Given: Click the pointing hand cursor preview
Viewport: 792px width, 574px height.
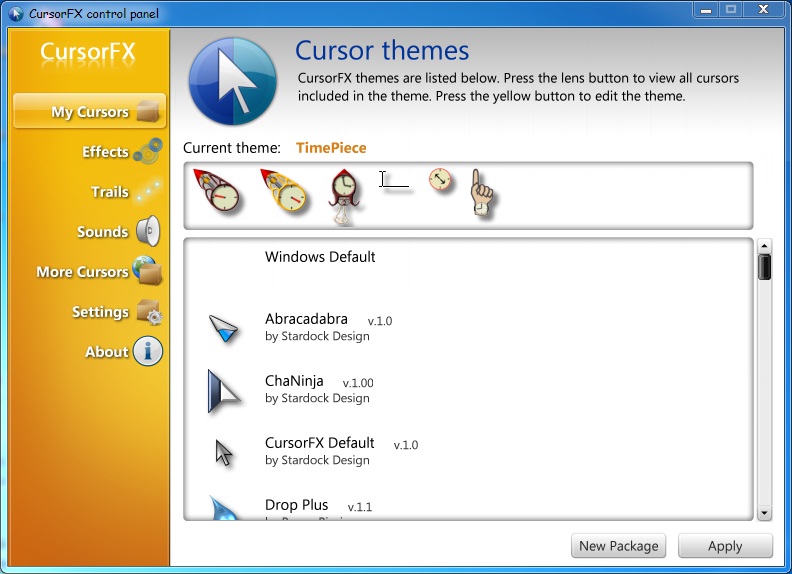Looking at the screenshot, I should [x=482, y=193].
